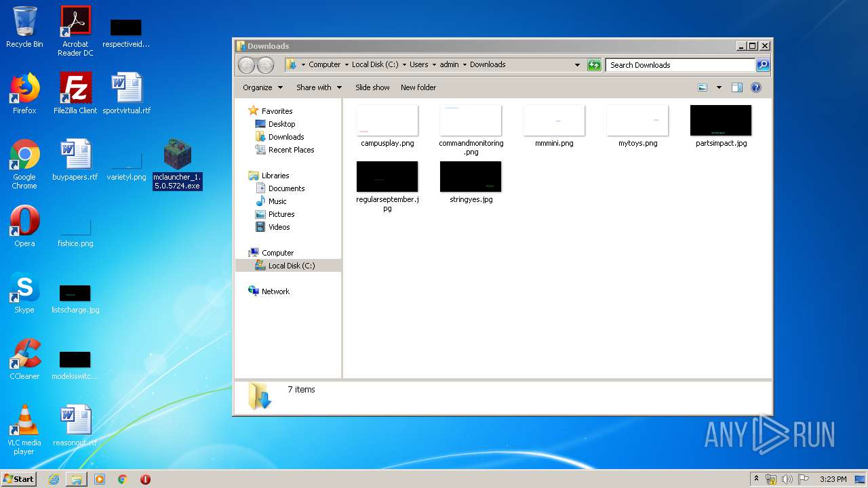This screenshot has height=488, width=868.
Task: Click the Back navigation arrow in Explorer
Action: pyautogui.click(x=246, y=65)
